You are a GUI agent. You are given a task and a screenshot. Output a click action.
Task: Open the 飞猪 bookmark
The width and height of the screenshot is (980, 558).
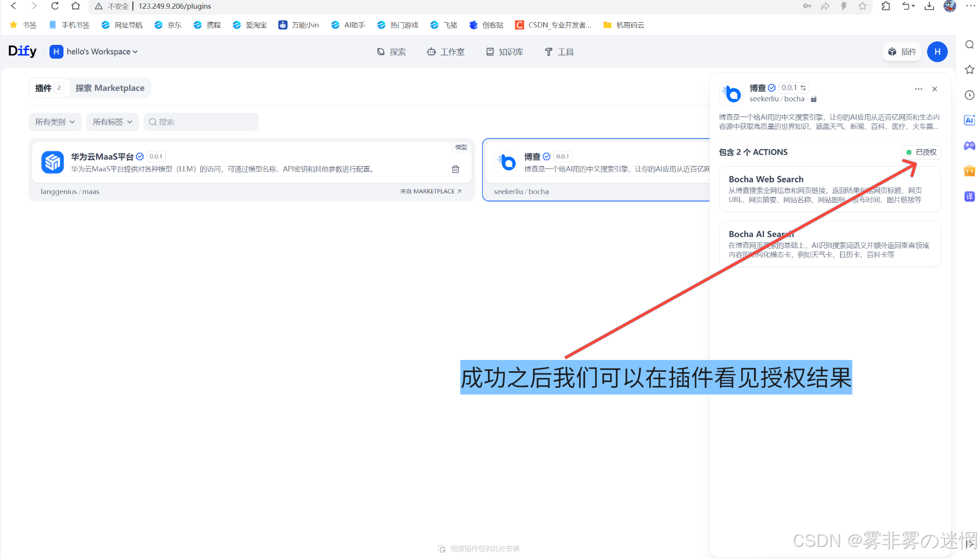pyautogui.click(x=443, y=25)
